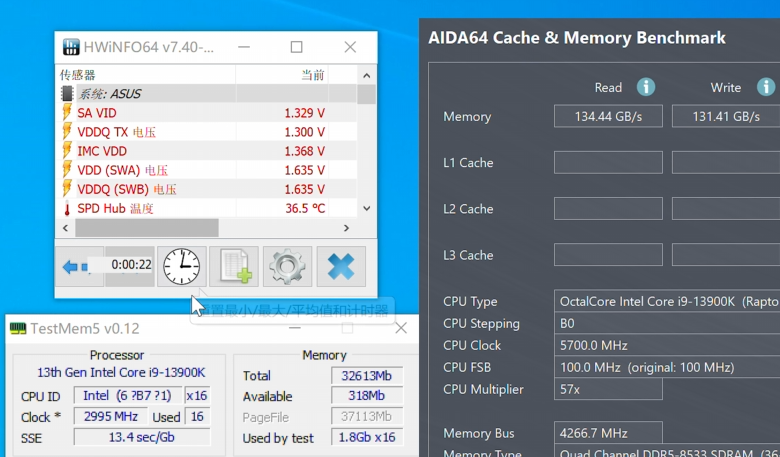This screenshot has height=457, width=780.
Task: Click the HWiNFO64 title bar icon
Action: [x=71, y=47]
